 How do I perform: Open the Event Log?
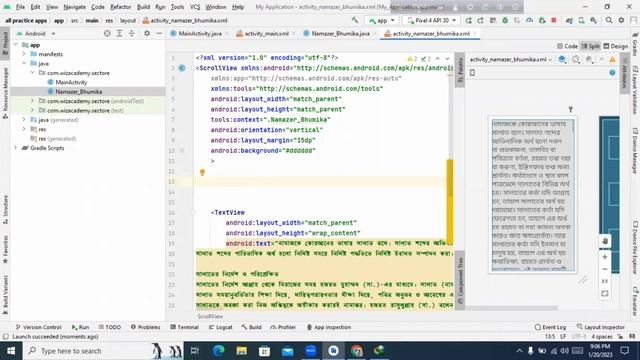pyautogui.click(x=550, y=327)
